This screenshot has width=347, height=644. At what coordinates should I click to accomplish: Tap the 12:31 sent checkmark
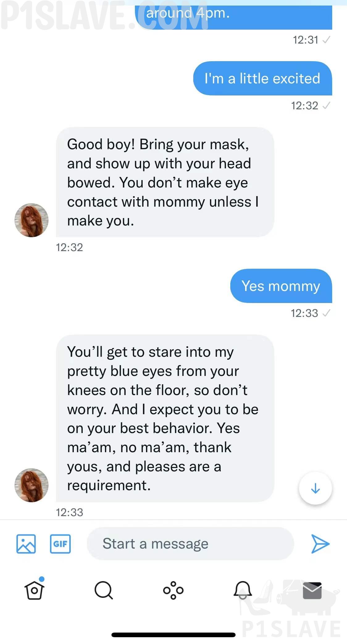[x=326, y=40]
